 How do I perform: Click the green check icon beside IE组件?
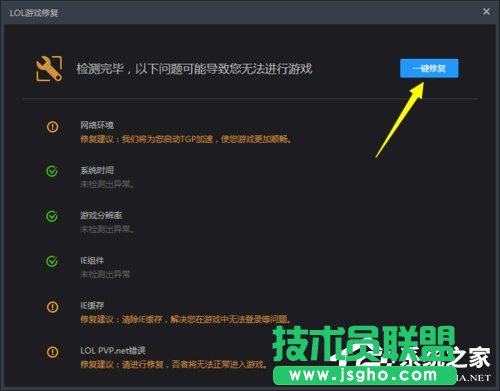(52, 261)
